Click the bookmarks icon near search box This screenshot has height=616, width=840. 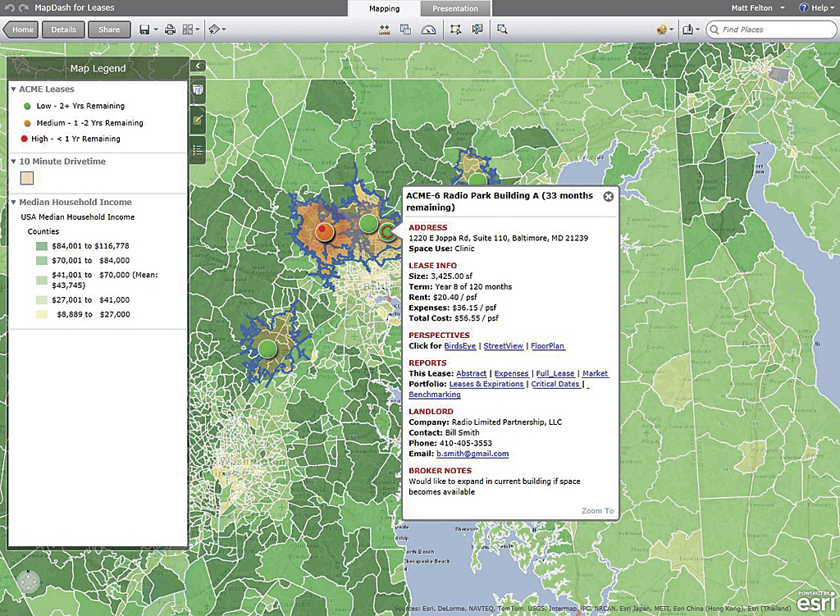pos(688,30)
